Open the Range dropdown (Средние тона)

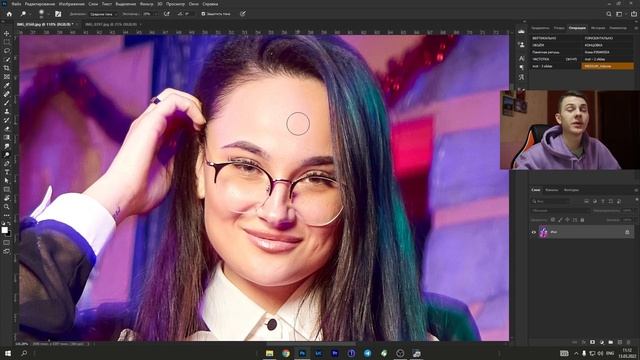coord(104,14)
